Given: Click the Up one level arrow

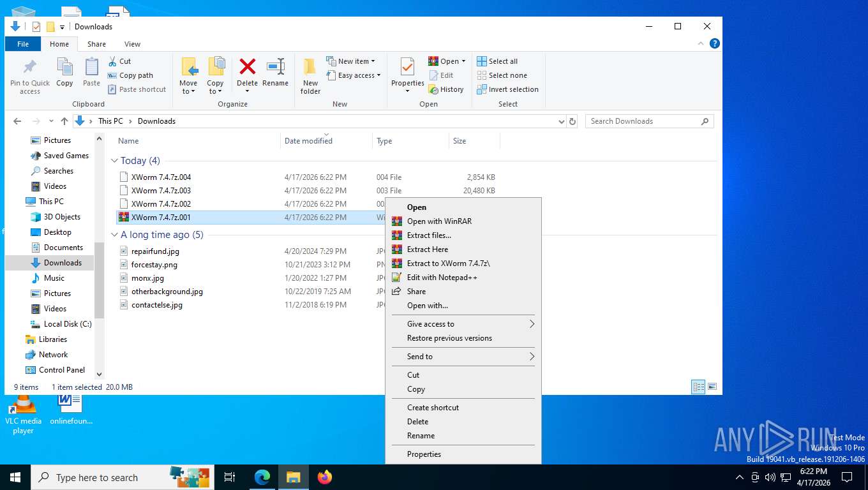Looking at the screenshot, I should pyautogui.click(x=64, y=121).
